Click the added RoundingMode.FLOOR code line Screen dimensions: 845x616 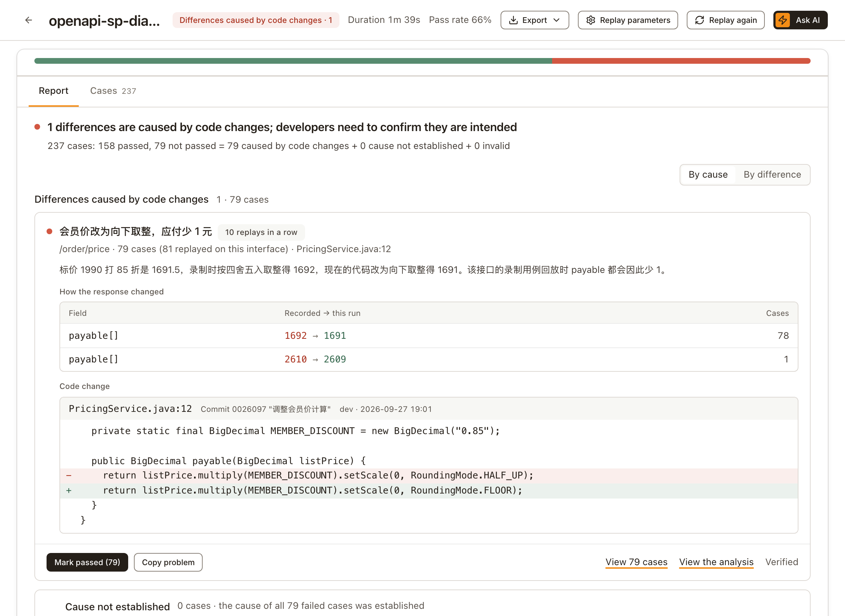click(x=429, y=491)
